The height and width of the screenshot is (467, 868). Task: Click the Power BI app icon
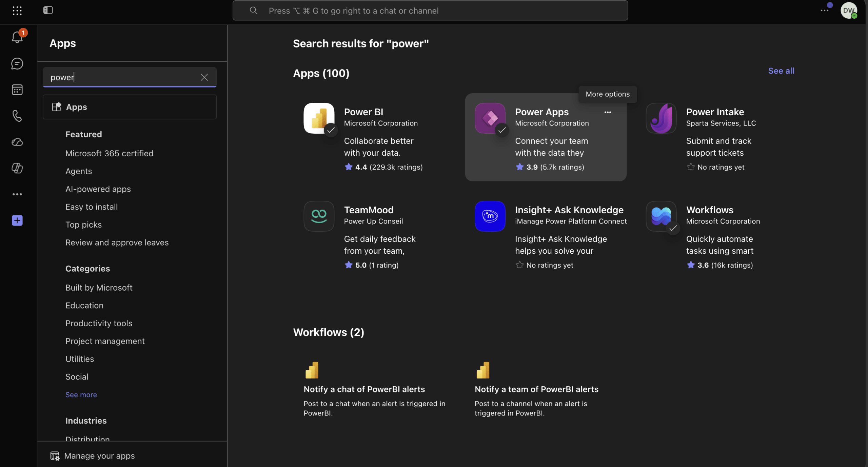[x=319, y=118]
